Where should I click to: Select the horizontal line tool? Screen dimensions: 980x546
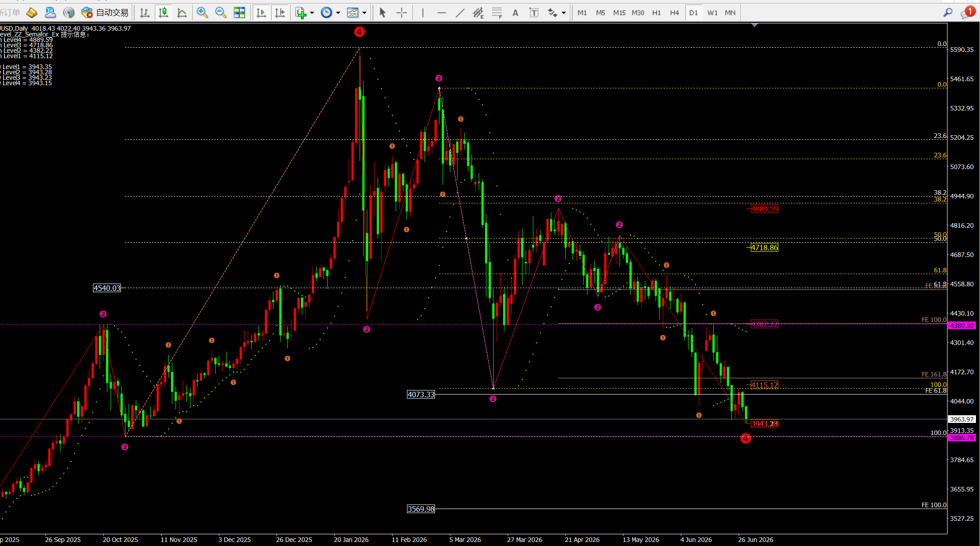click(x=442, y=13)
